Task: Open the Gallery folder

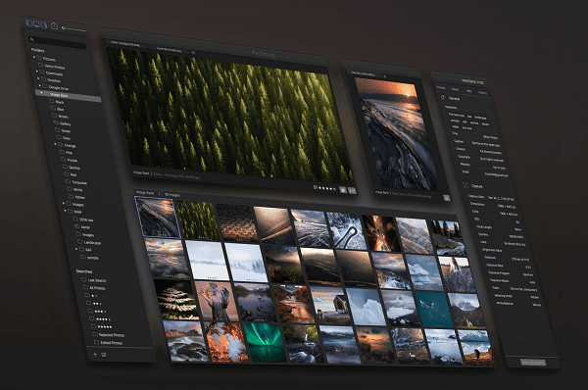Action: [x=63, y=123]
